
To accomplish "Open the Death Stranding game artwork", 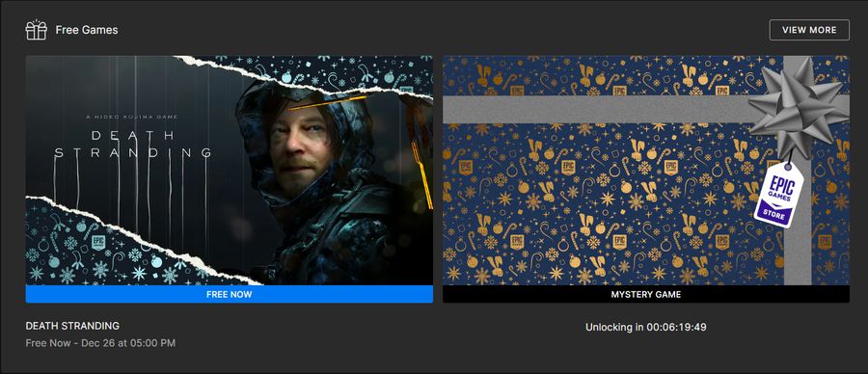I will [x=230, y=171].
